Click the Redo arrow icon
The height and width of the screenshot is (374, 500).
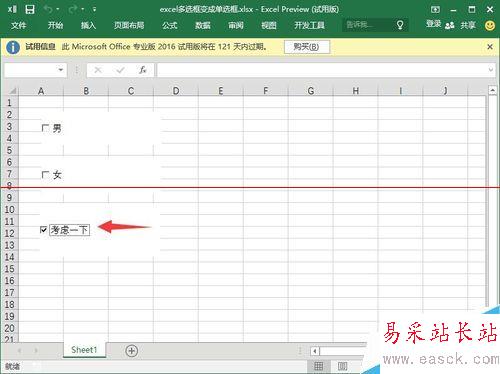click(72, 9)
